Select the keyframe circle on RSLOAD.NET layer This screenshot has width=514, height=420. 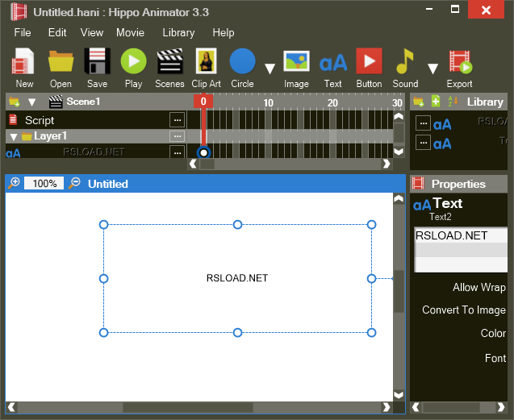click(x=203, y=152)
